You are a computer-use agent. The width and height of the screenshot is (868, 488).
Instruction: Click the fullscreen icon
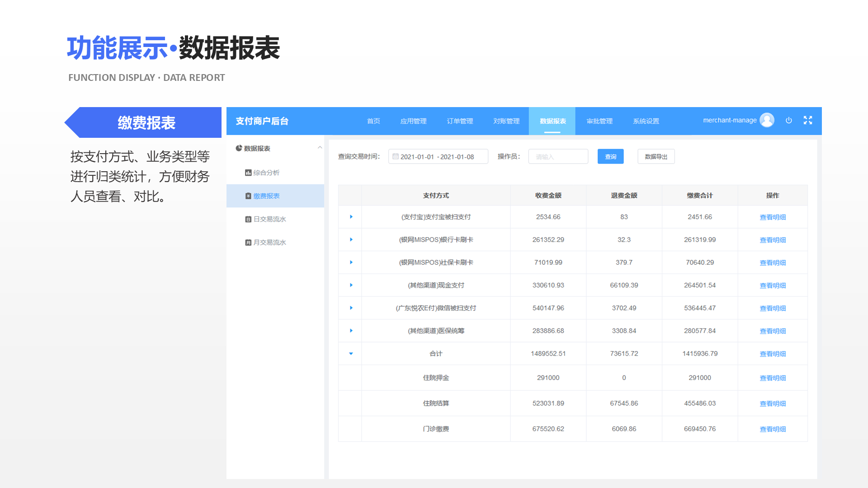(x=808, y=120)
